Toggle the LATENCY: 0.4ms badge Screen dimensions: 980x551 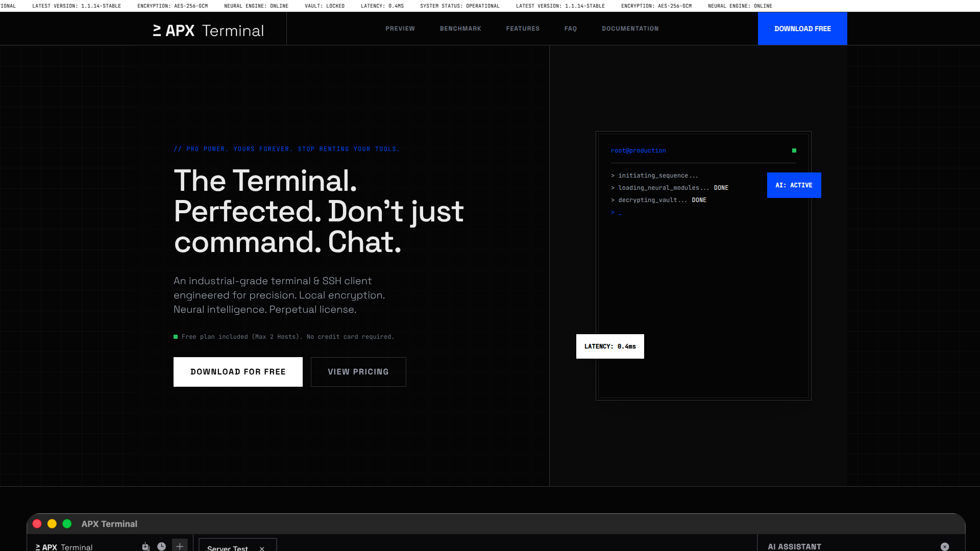coord(610,346)
